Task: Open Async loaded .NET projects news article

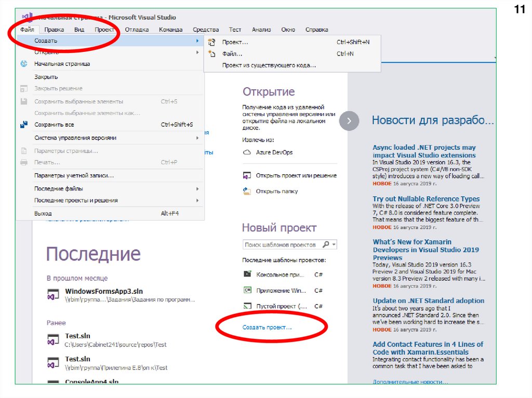Action: [x=424, y=151]
